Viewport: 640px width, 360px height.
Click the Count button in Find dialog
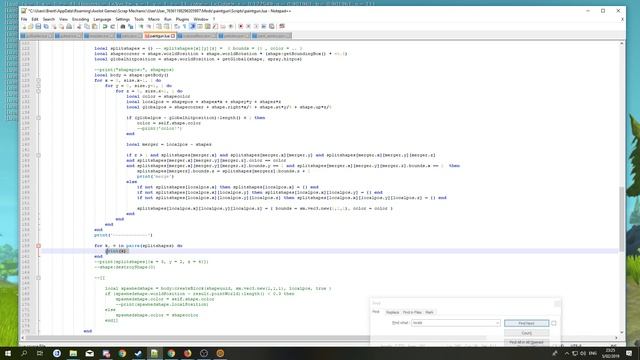click(527, 333)
